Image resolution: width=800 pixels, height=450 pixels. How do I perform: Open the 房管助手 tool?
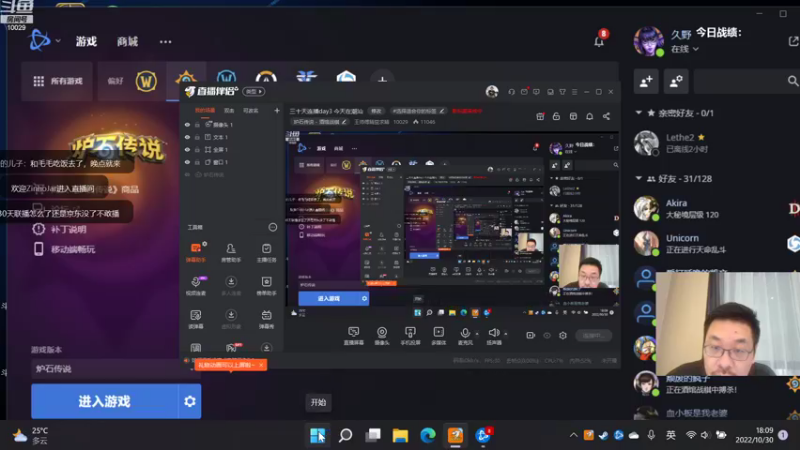(x=231, y=253)
